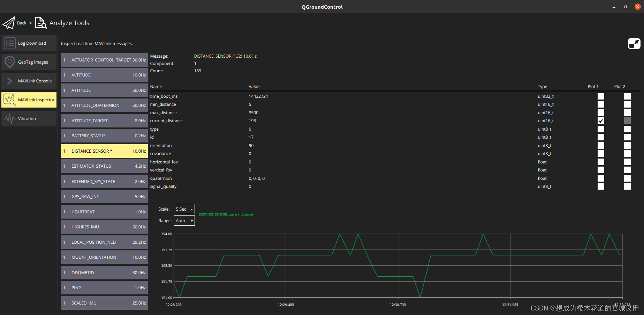
Task: Click the Count value 169
Action: pyautogui.click(x=198, y=71)
